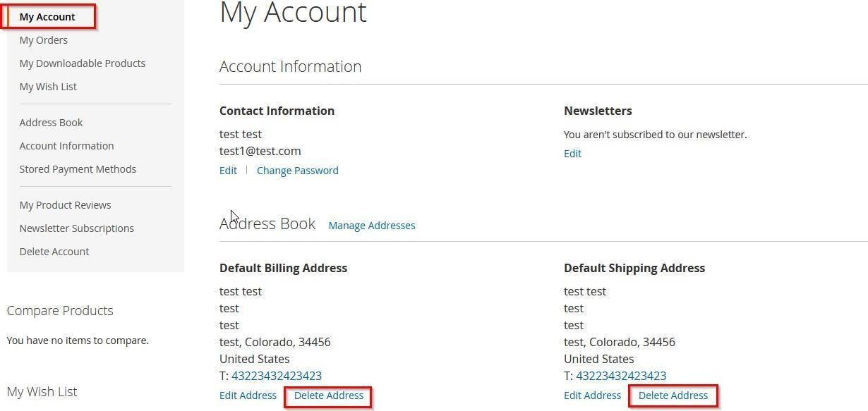Open Account Information sidebar link
The width and height of the screenshot is (868, 411).
66,146
